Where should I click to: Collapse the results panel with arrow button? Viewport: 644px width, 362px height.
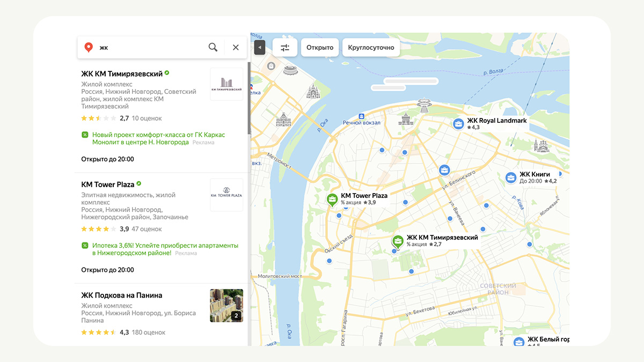coord(259,48)
